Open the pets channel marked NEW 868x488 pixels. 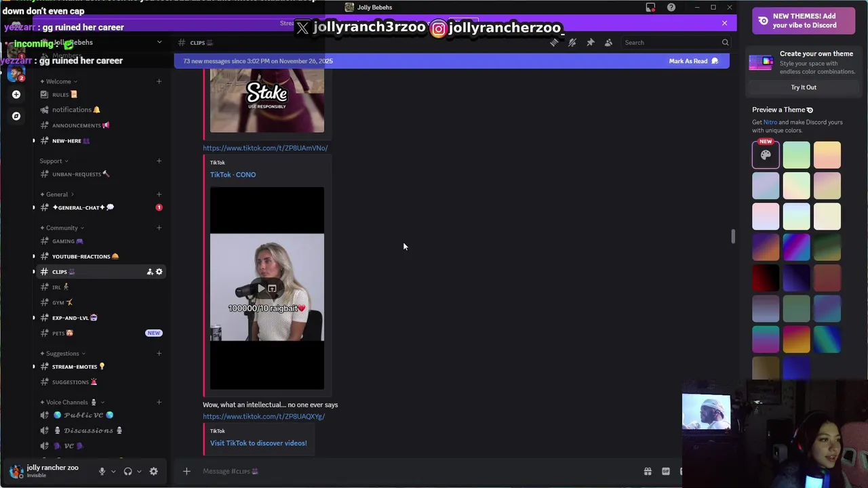(x=101, y=333)
